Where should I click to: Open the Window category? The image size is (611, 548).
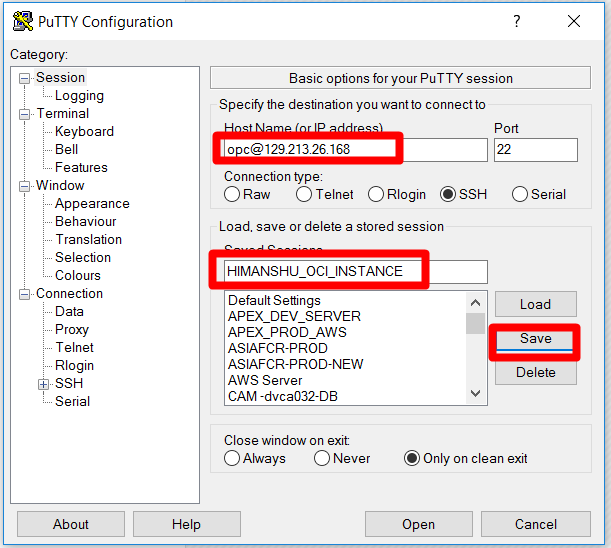pos(60,185)
